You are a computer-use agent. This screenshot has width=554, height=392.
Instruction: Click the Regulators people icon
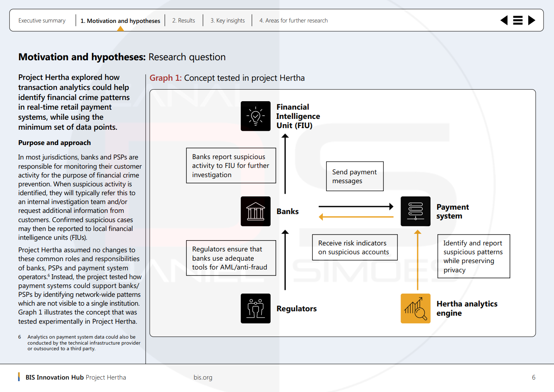(x=256, y=308)
